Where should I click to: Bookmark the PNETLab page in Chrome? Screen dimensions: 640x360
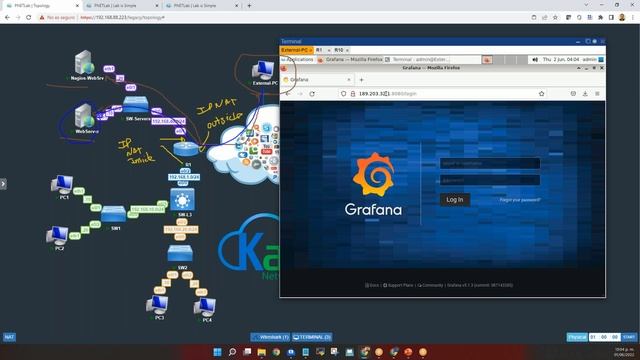click(555, 18)
